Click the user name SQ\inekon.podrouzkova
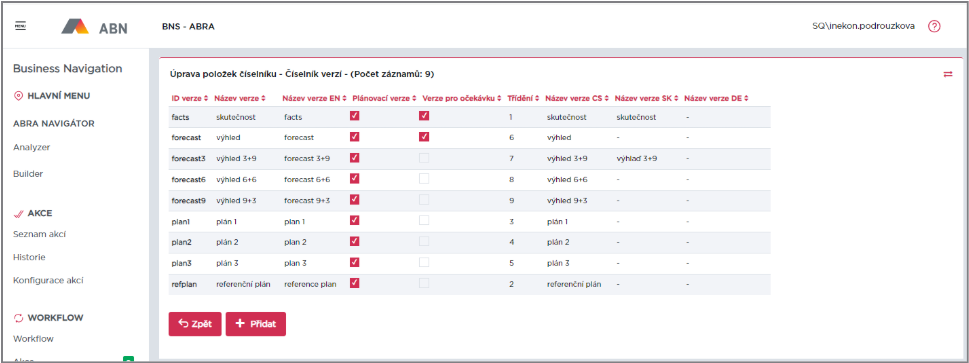969x363 pixels. (x=863, y=27)
